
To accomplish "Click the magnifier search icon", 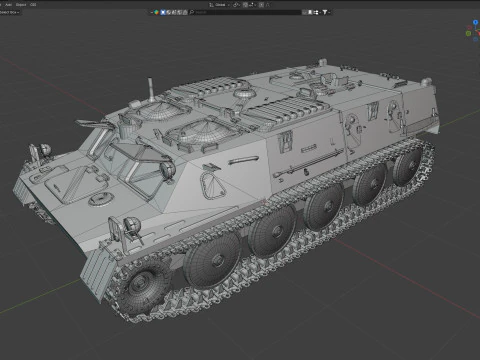I will 192,12.
